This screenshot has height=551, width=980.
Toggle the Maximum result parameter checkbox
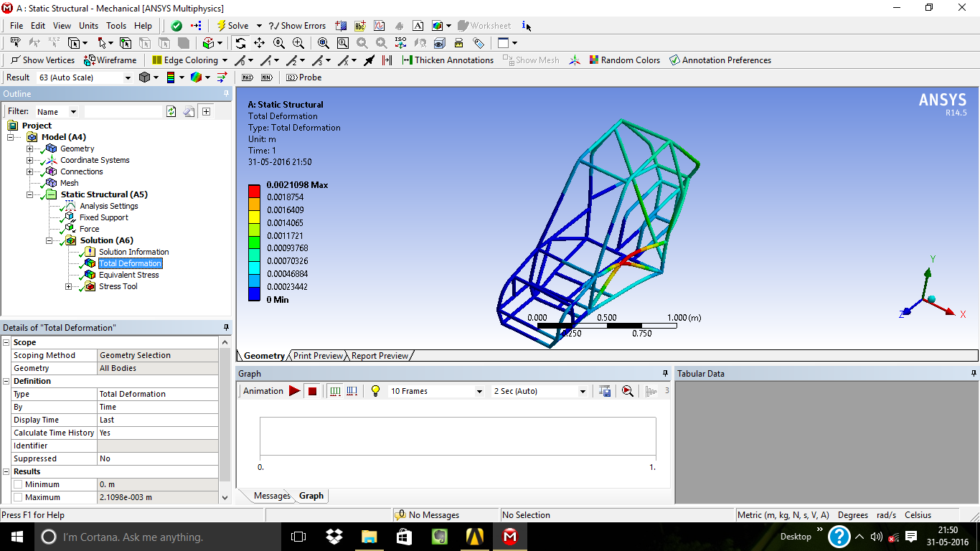tap(18, 497)
